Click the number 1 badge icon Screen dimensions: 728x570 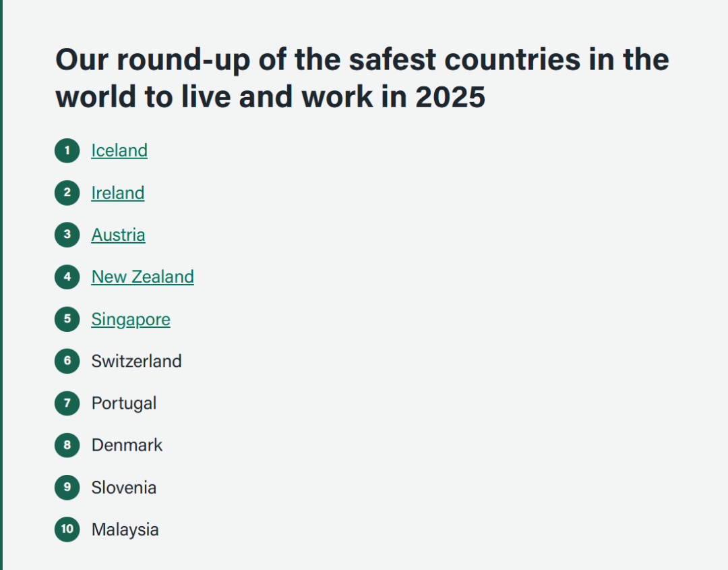67,150
